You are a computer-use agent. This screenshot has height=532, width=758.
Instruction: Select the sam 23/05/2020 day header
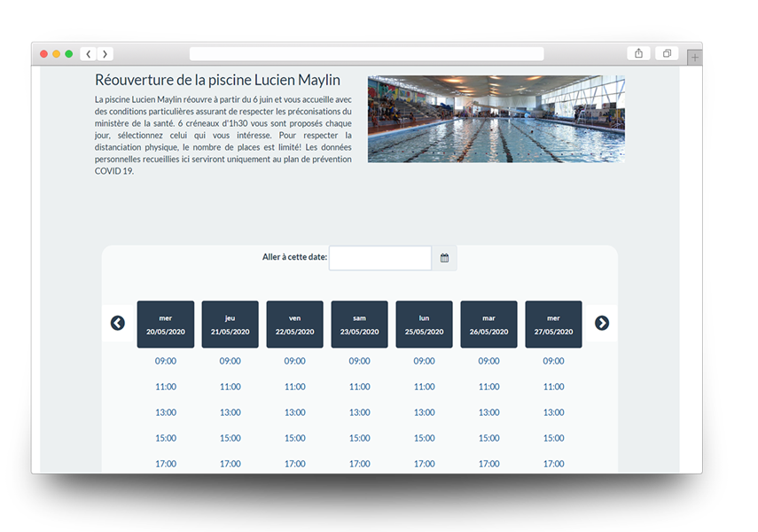(359, 324)
